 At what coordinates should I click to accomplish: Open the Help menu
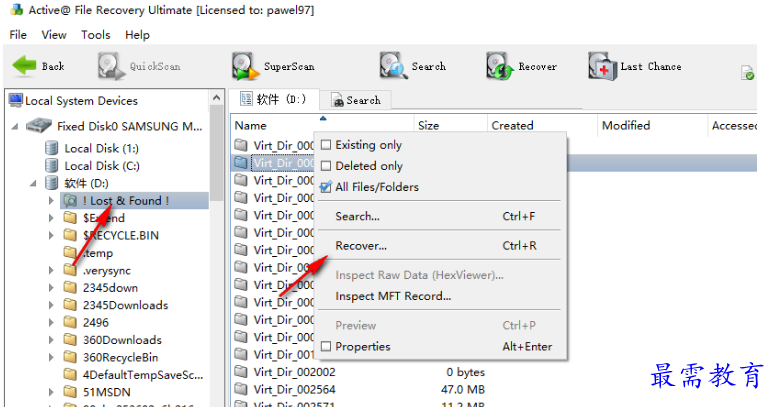137,35
